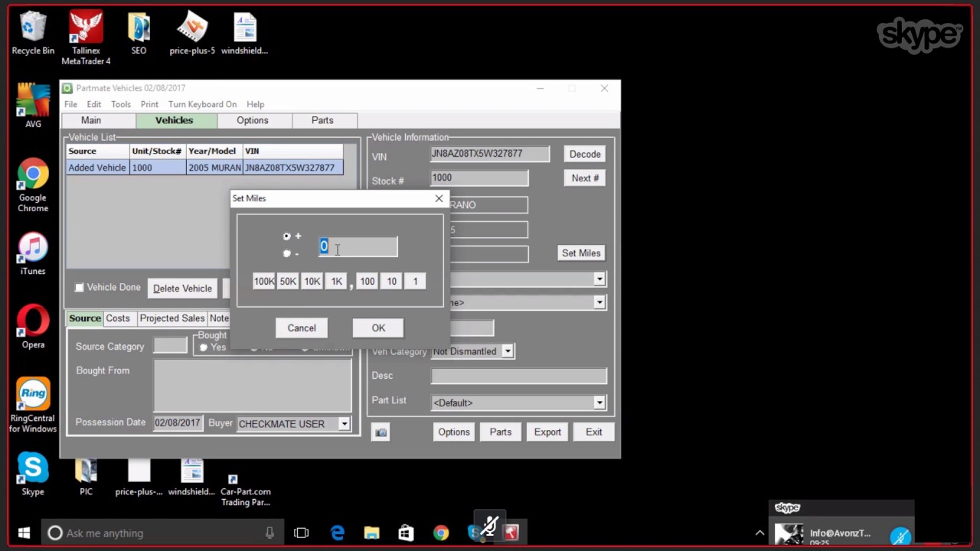Expand the Buyer CHECKMATE USER dropdown
This screenshot has width=980, height=551.
tap(344, 424)
